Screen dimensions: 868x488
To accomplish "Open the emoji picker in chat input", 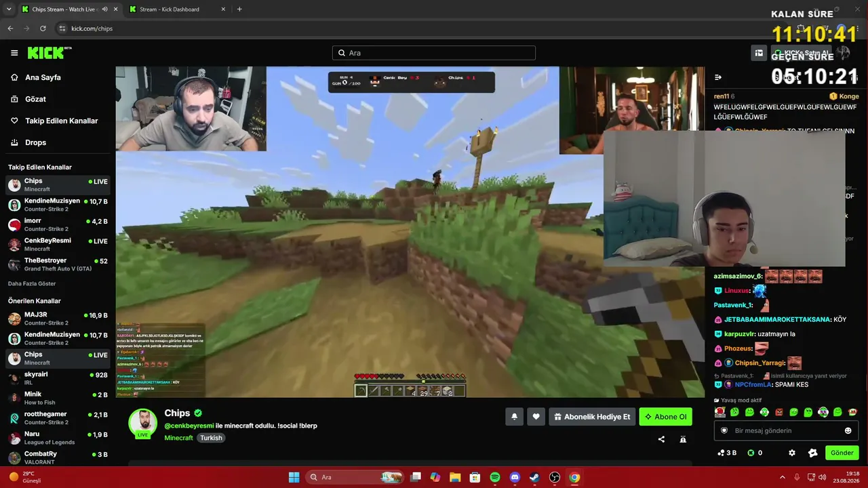I will [x=848, y=430].
